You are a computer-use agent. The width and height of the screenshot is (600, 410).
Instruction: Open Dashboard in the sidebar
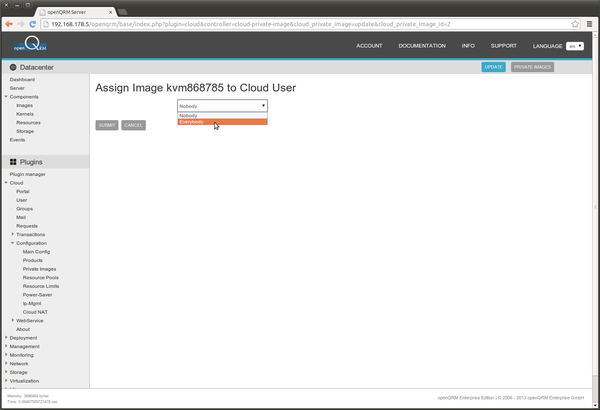22,80
